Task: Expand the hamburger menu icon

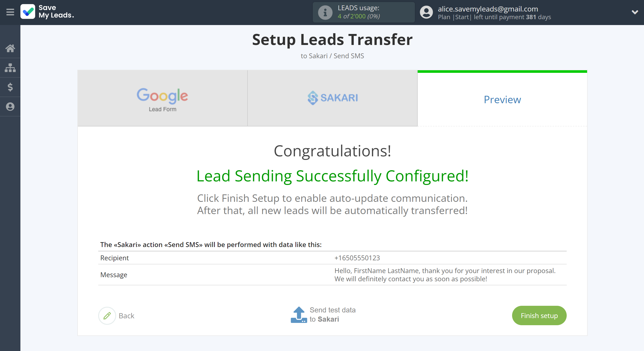Action: [x=10, y=12]
